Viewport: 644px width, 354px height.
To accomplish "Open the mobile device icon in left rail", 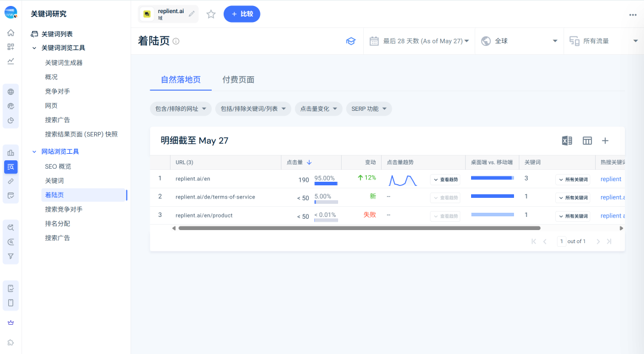I will tap(11, 303).
